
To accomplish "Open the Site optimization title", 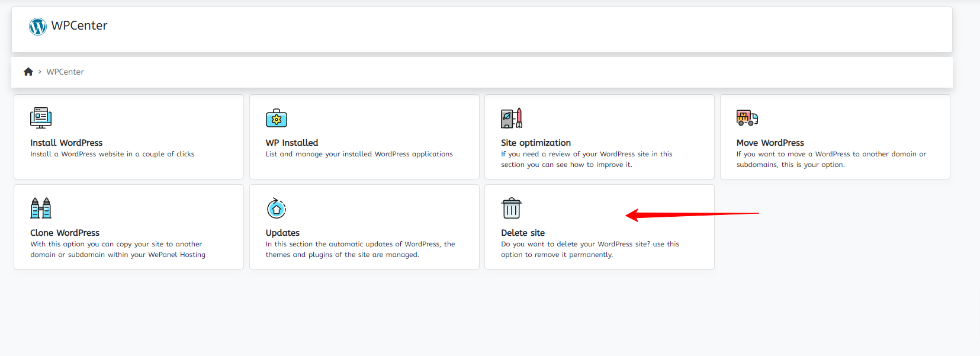I will click(536, 143).
